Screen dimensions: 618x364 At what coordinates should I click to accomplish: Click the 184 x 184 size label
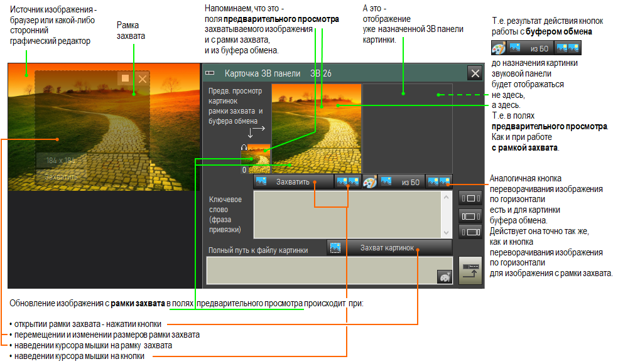(61, 160)
